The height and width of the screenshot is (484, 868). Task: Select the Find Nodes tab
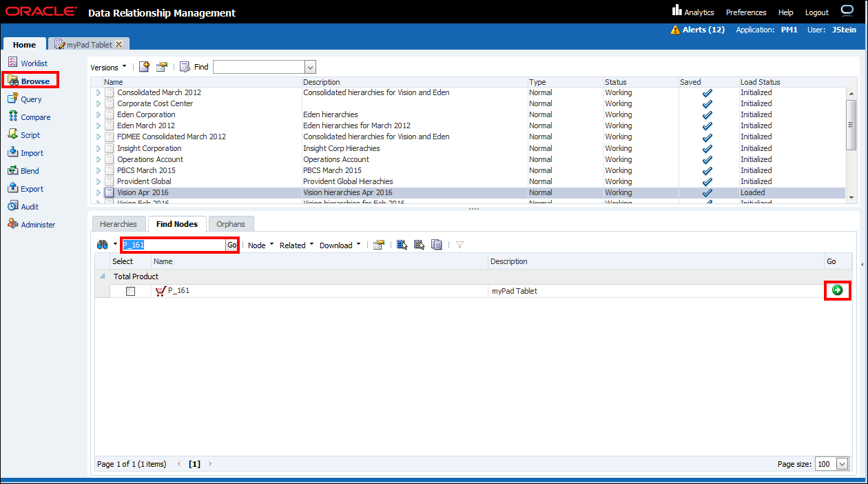click(x=176, y=224)
